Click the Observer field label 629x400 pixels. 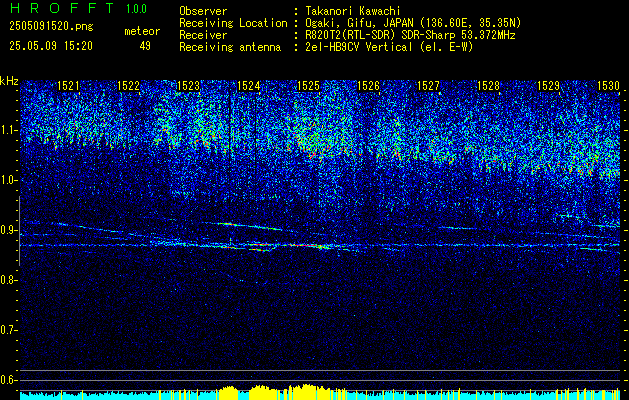[203, 11]
